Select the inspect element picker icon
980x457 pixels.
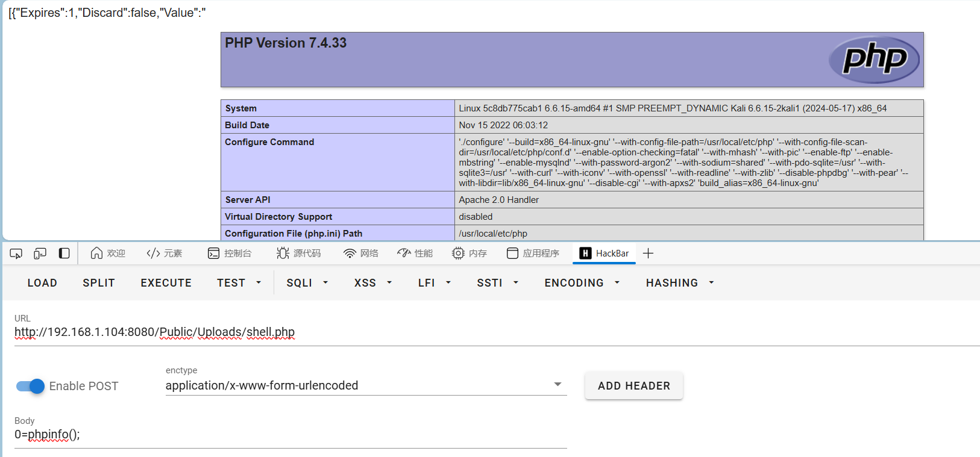[16, 253]
